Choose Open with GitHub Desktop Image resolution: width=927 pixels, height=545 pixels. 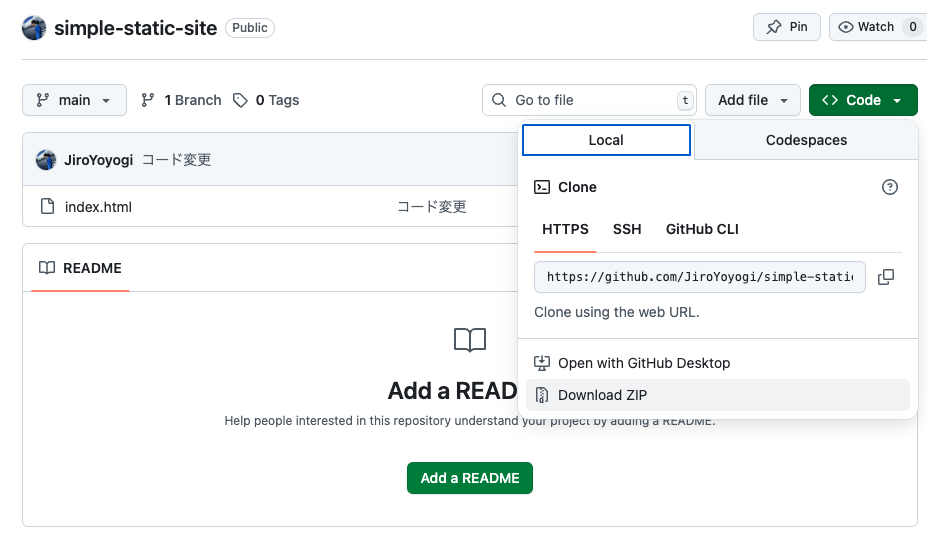(x=717, y=363)
